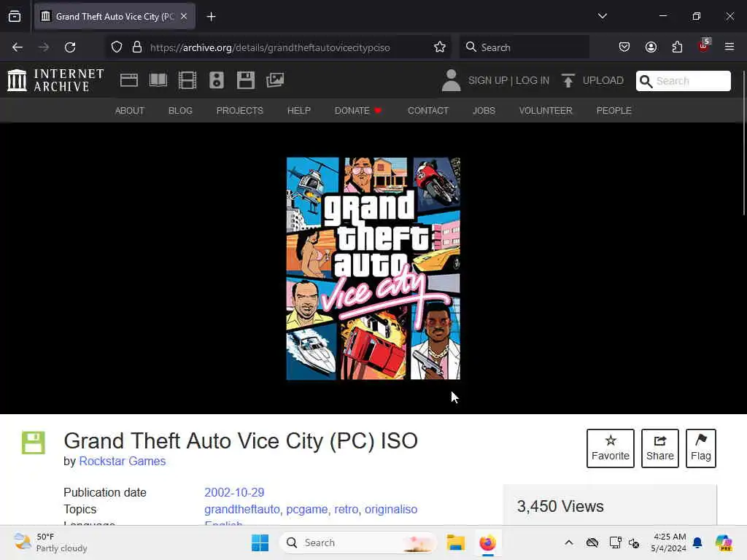Click the user avatar icon
Image resolution: width=747 pixels, height=560 pixels.
tap(451, 80)
